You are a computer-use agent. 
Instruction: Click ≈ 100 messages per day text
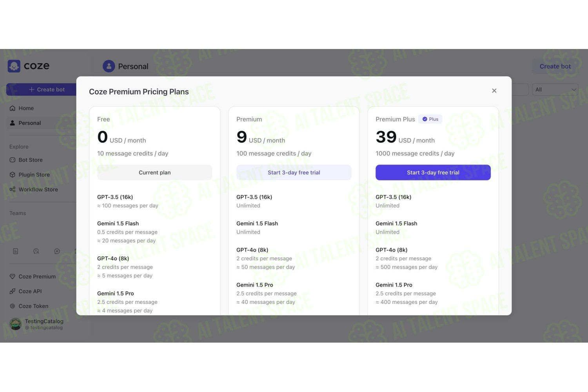coord(128,206)
